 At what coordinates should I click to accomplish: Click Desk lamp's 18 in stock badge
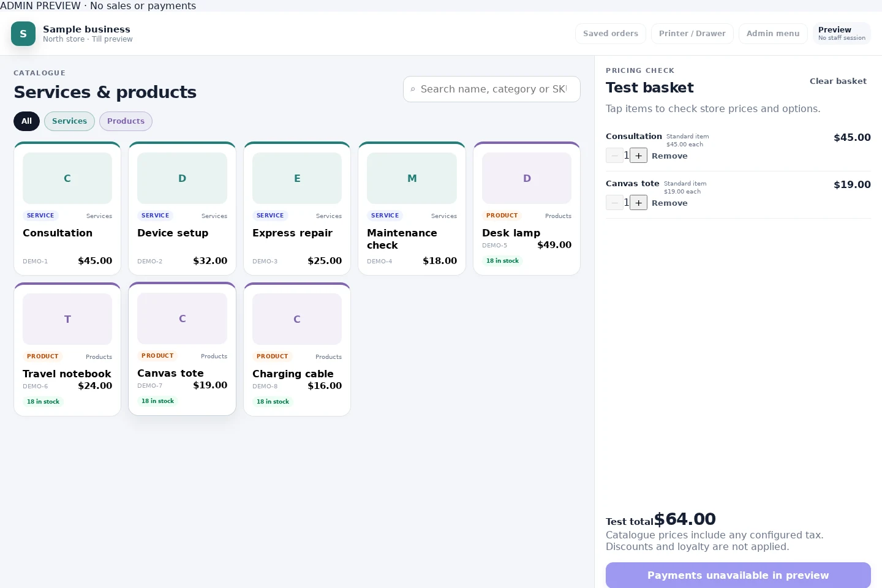click(x=502, y=261)
